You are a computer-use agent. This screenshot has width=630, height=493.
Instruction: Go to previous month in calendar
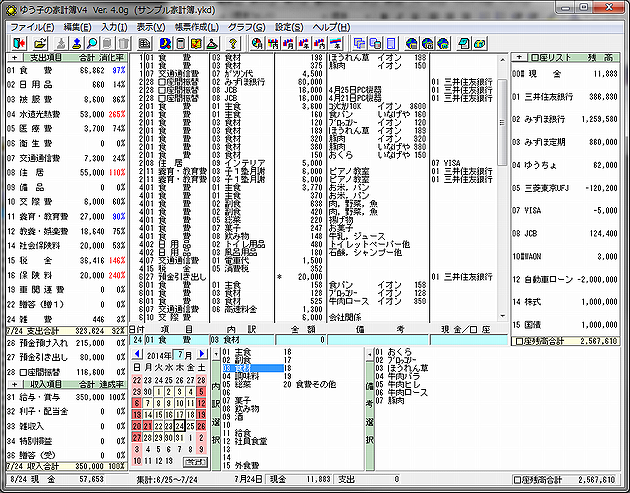point(139,354)
